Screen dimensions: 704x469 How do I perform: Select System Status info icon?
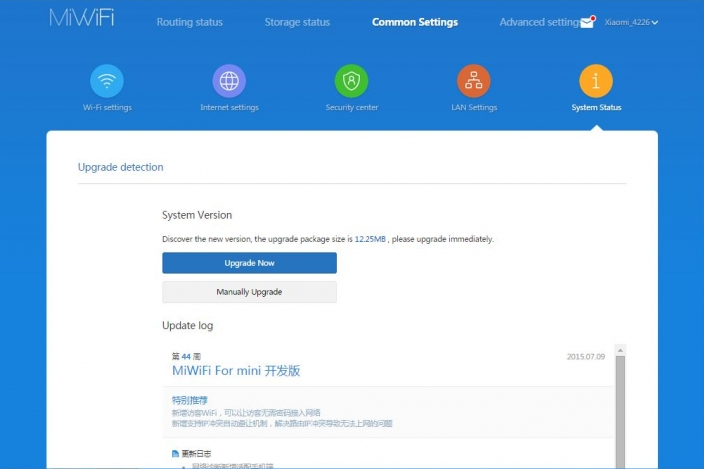[x=596, y=81]
